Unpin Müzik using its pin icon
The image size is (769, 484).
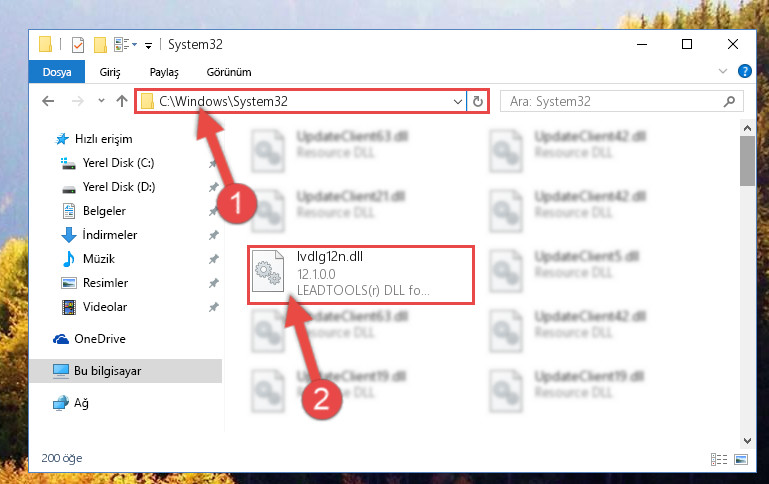[x=213, y=259]
